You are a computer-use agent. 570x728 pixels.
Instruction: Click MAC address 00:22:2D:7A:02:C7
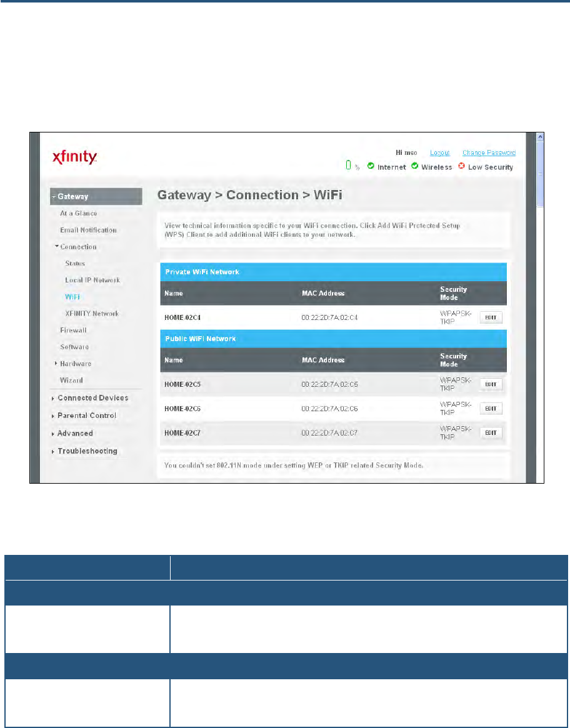pyautogui.click(x=330, y=433)
